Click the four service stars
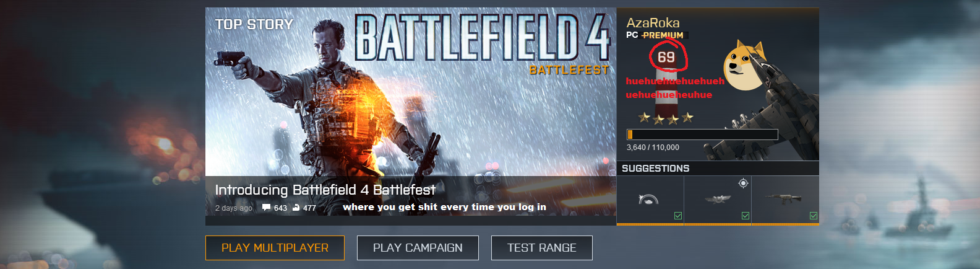 click(x=666, y=118)
